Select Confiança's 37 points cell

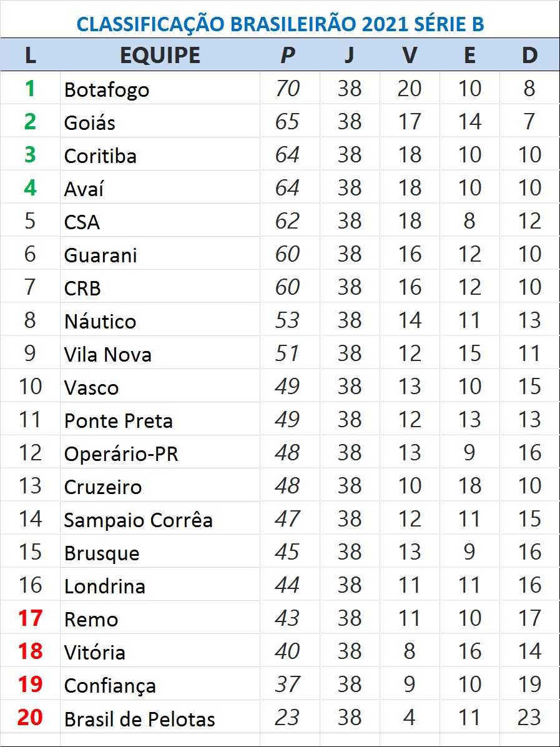[287, 685]
